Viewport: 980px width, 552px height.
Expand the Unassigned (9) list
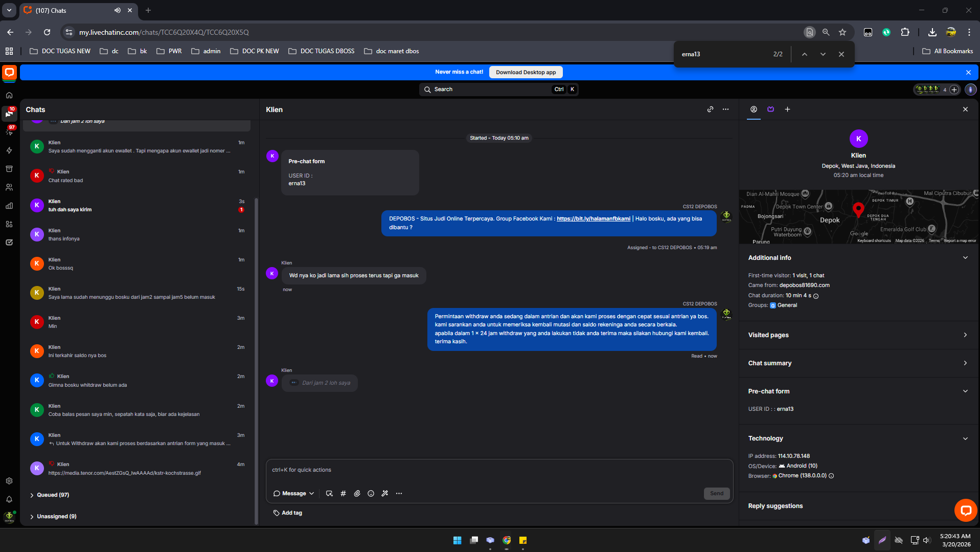click(53, 517)
